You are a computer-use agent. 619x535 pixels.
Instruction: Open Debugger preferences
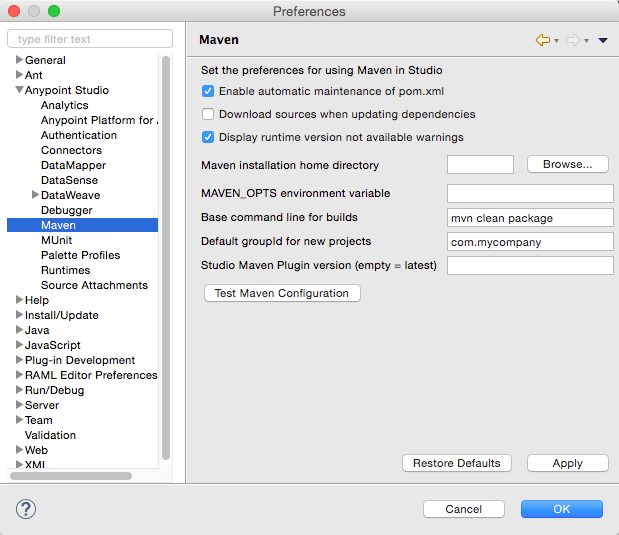[x=67, y=210]
